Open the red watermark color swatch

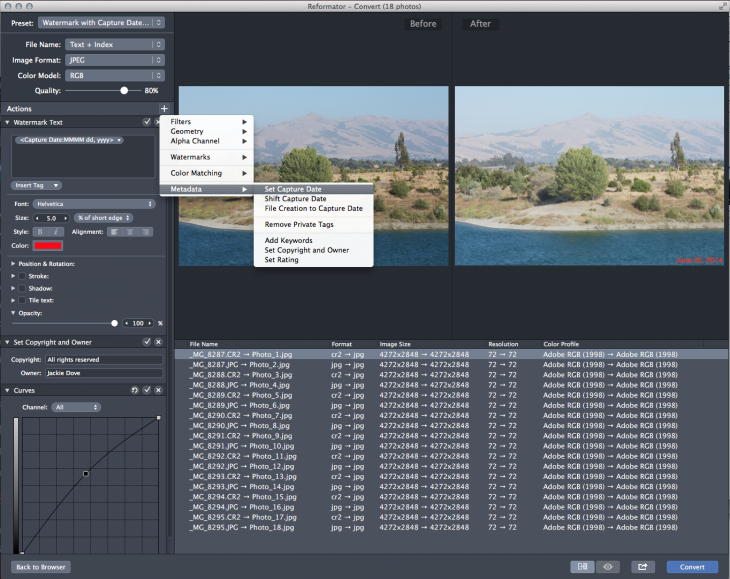click(47, 245)
